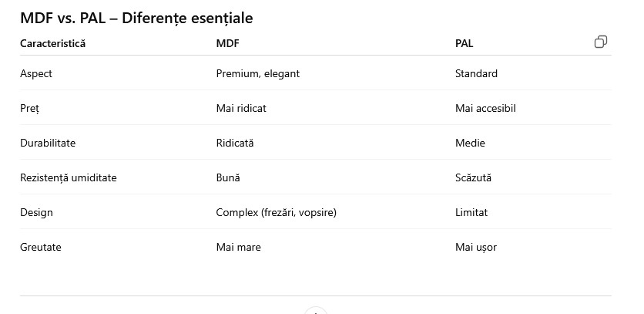Select the Greutate row label
644x314 pixels.
[x=41, y=248]
